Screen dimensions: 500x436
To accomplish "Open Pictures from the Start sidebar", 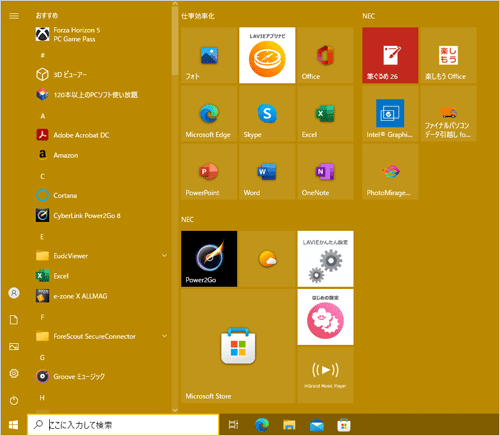I will tap(14, 347).
